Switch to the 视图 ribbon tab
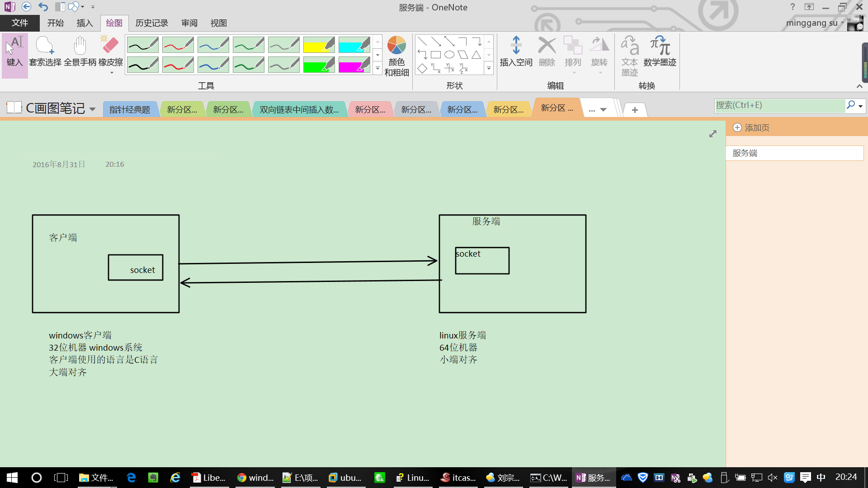 click(218, 23)
